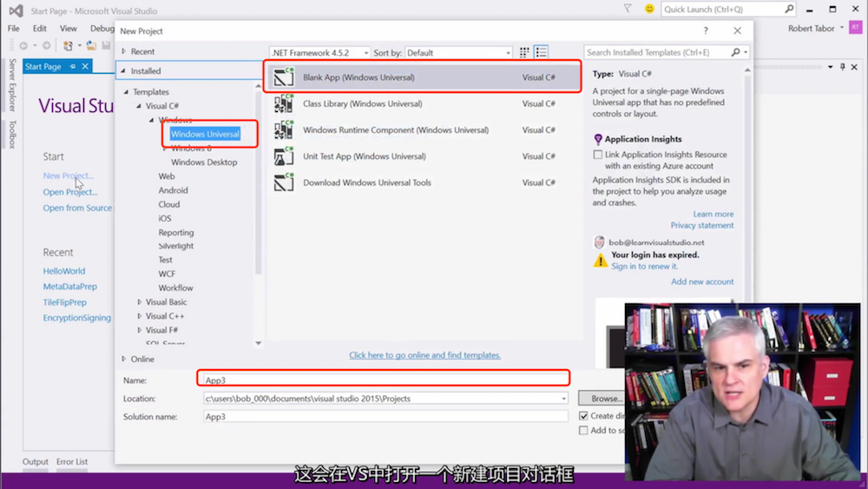Switch to the Error List tab
Screen dimensions: 868x489
click(x=72, y=461)
